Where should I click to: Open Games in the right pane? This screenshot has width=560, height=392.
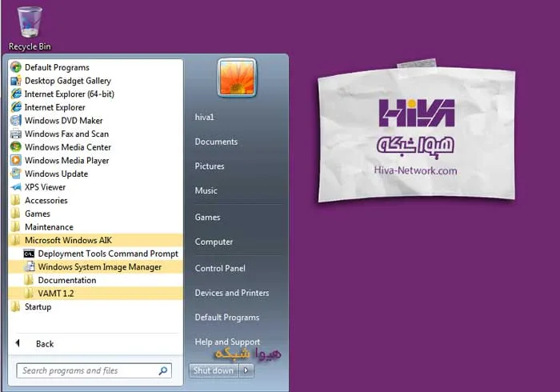click(x=207, y=217)
